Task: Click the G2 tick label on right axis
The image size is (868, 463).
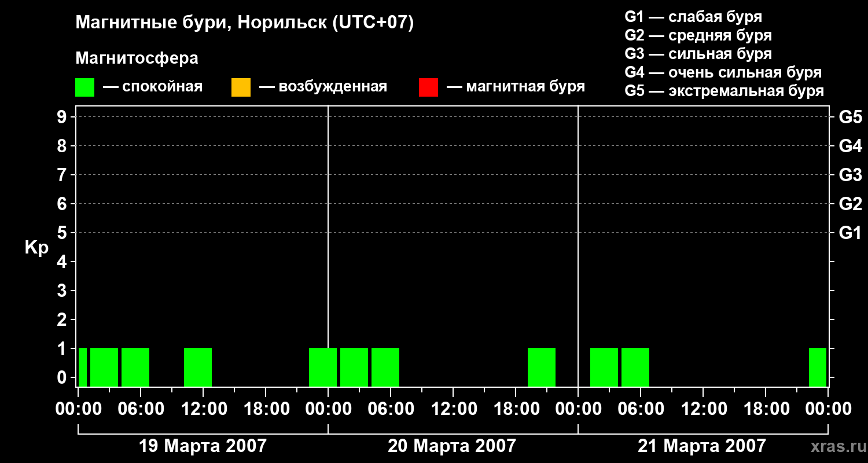Action: tap(850, 204)
